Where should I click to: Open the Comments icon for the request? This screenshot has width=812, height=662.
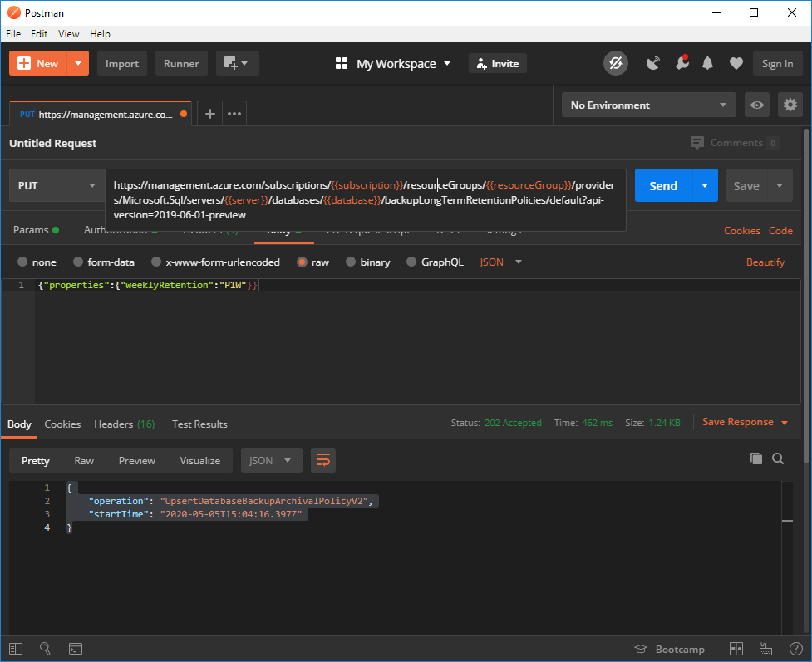click(x=697, y=142)
